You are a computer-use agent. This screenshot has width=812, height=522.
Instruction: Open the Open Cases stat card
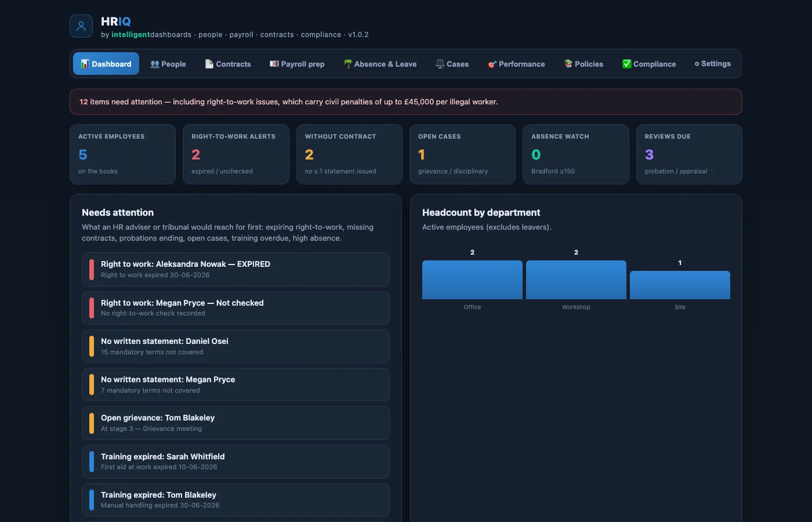(462, 154)
